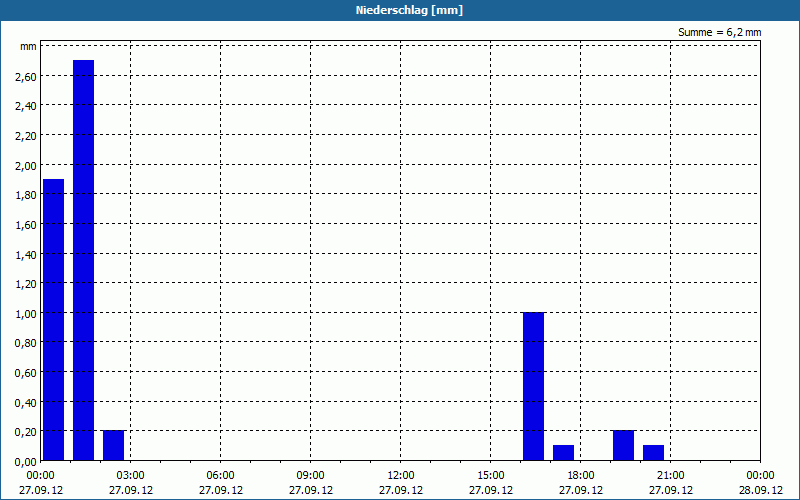The height and width of the screenshot is (500, 800).
Task: Select the tallest 2,7 mm precipitation bar
Action: 83,260
